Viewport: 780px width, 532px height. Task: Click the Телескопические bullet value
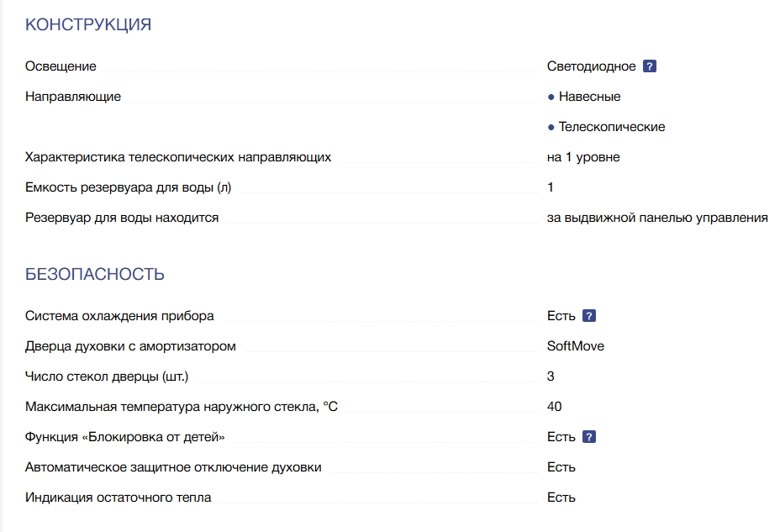click(x=611, y=127)
